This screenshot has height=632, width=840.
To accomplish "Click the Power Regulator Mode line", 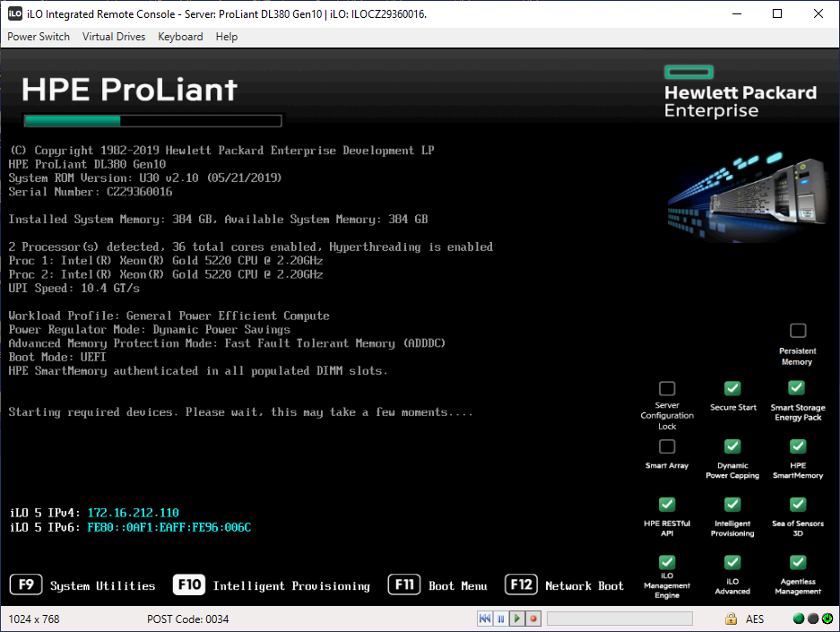I will (150, 330).
